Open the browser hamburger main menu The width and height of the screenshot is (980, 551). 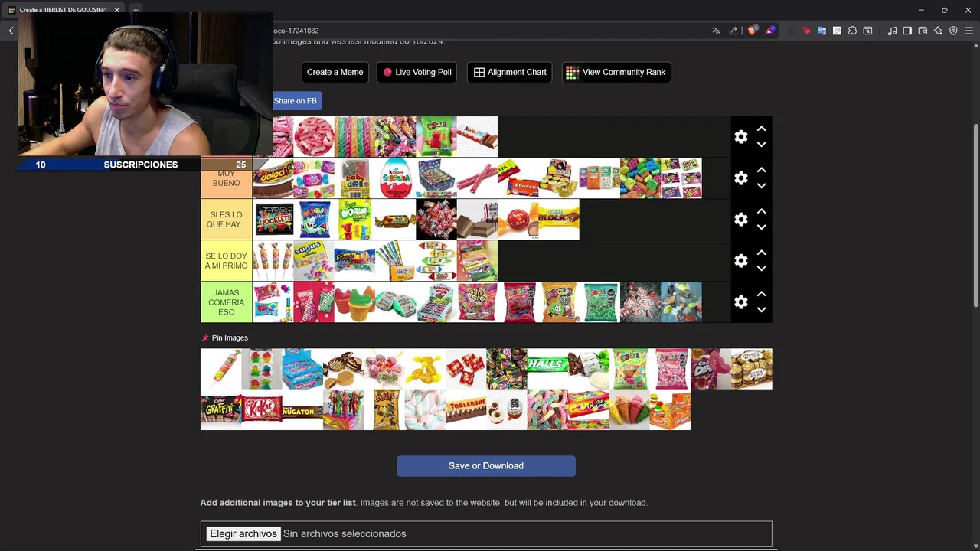coord(969,31)
